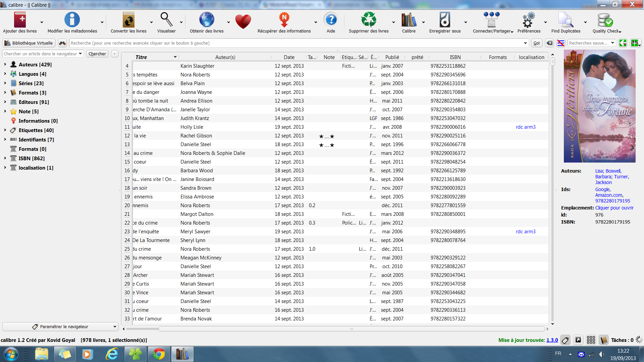The height and width of the screenshot is (362, 644).
Task: Click the book cover thumbnail
Action: [599, 106]
